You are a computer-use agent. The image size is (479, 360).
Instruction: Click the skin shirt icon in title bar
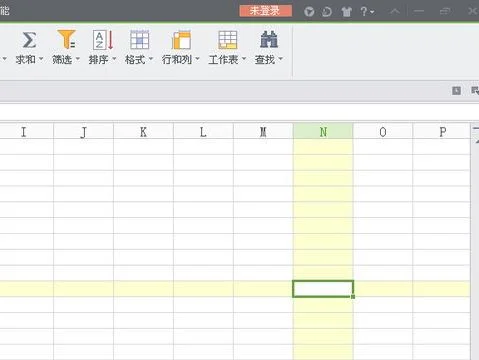pyautogui.click(x=347, y=12)
